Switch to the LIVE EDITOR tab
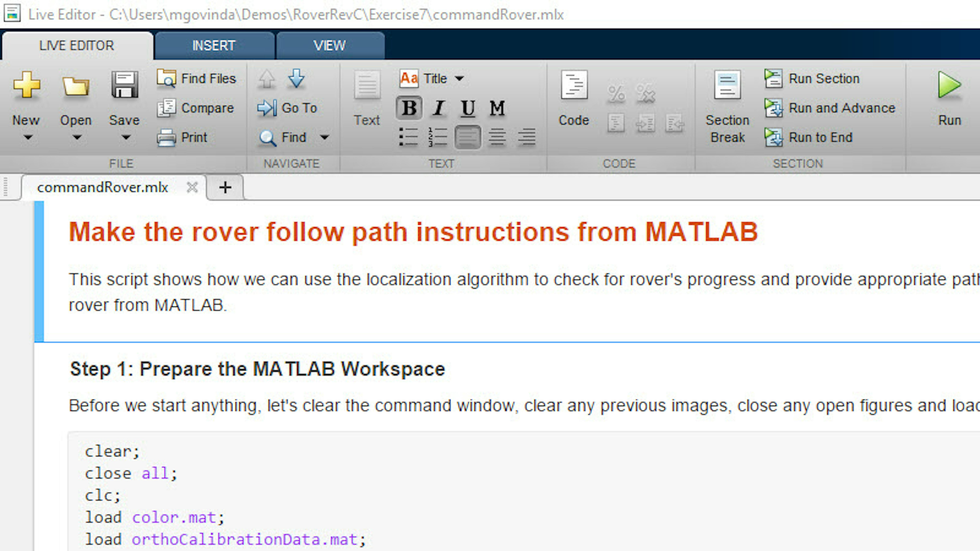980x551 pixels. coord(77,46)
